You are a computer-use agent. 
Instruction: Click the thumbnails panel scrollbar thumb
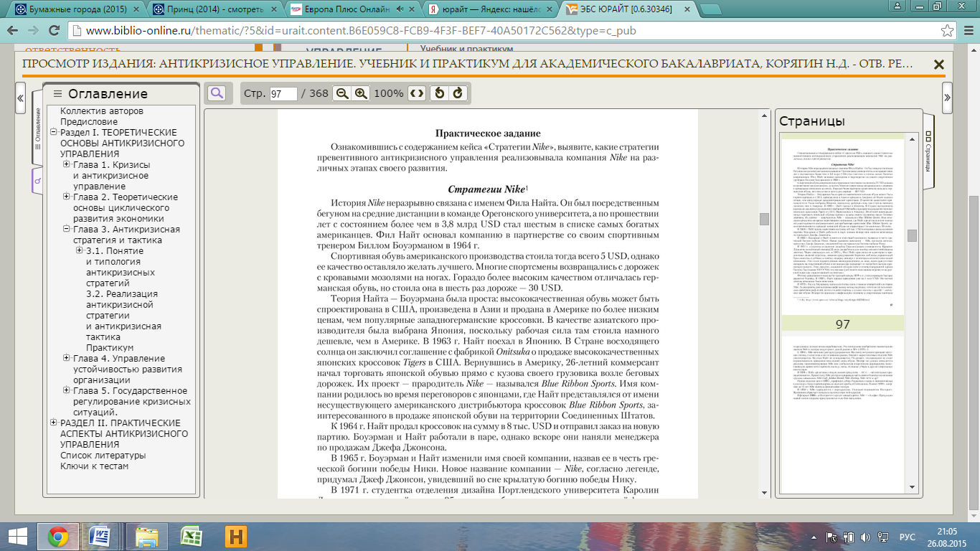912,235
